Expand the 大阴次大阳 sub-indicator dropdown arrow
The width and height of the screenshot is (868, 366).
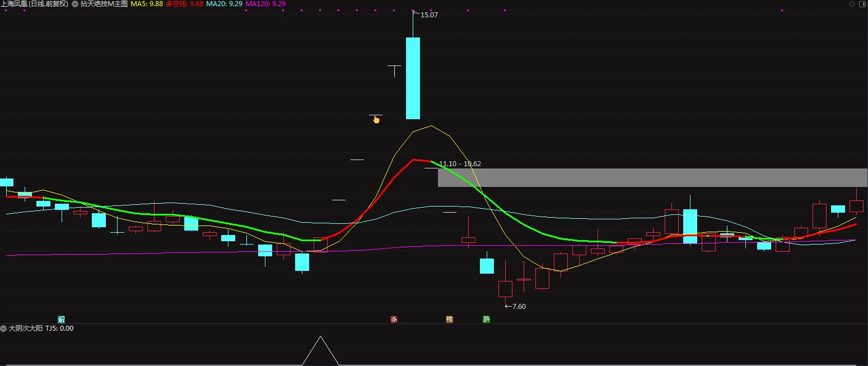[x=4, y=329]
